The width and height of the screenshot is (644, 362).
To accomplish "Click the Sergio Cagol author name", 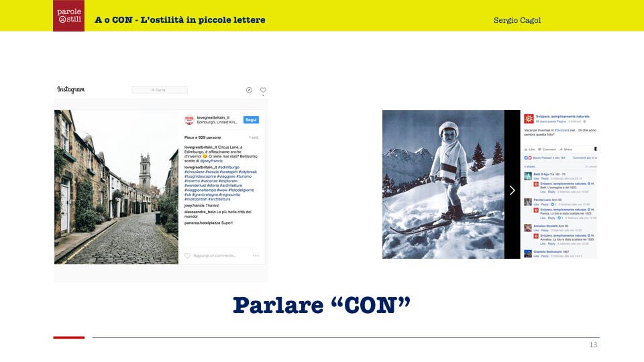I will click(x=517, y=20).
